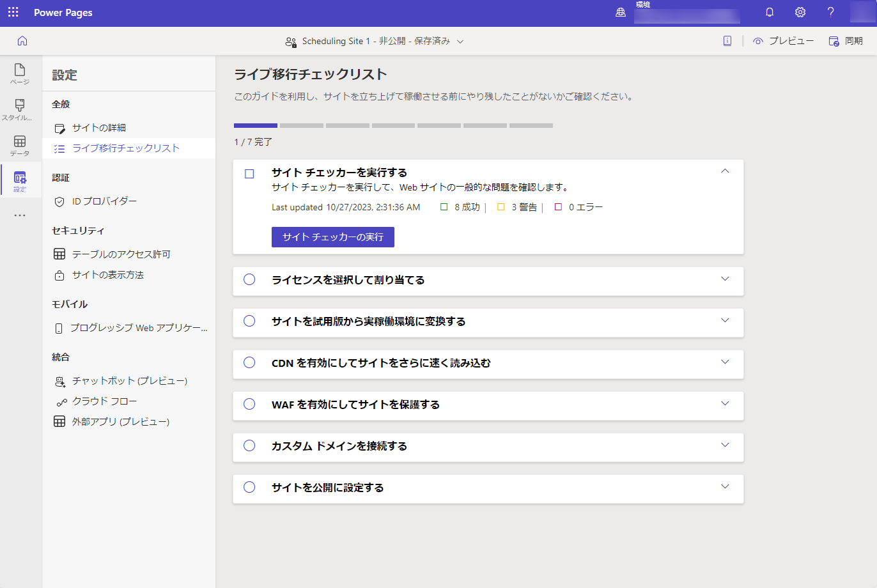Viewport: 877px width, 588px height.
Task: Open the settings gear in header
Action: 800,12
